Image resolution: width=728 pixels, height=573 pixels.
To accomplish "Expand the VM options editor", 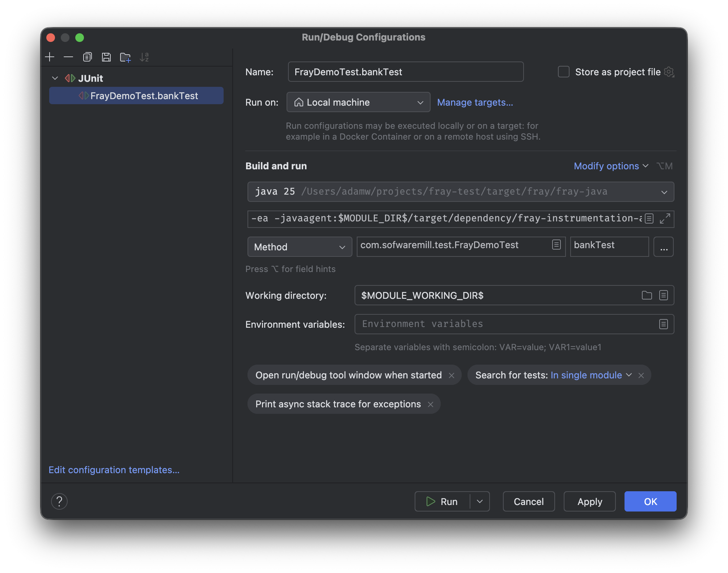I will (665, 219).
